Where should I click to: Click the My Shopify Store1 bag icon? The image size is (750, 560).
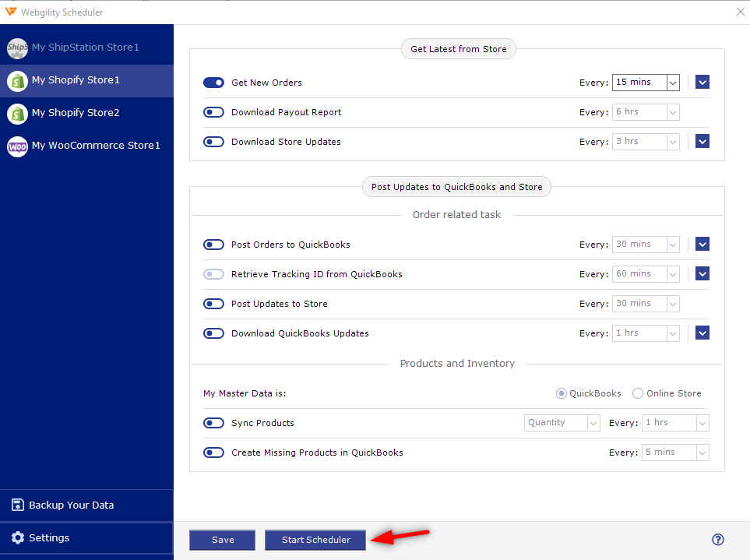click(17, 81)
